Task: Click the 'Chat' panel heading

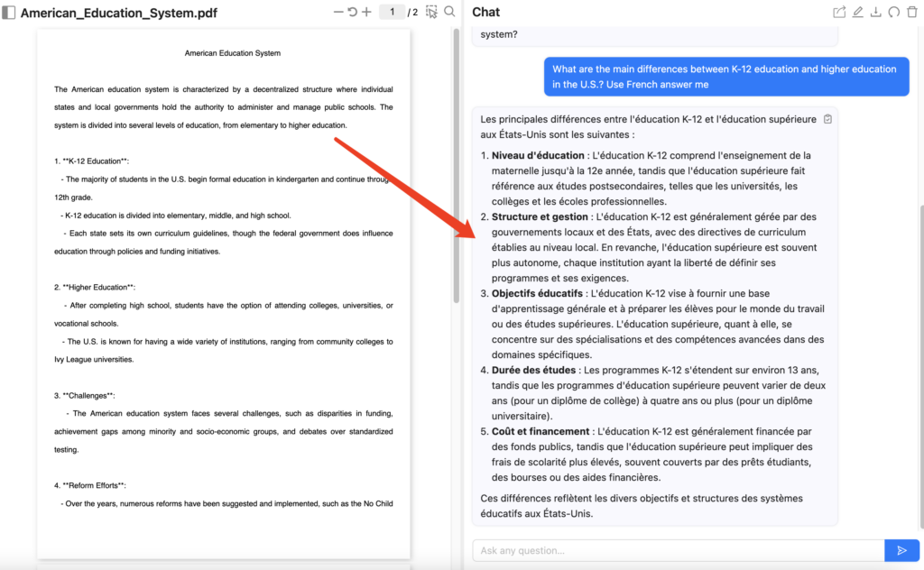Action: pyautogui.click(x=485, y=12)
